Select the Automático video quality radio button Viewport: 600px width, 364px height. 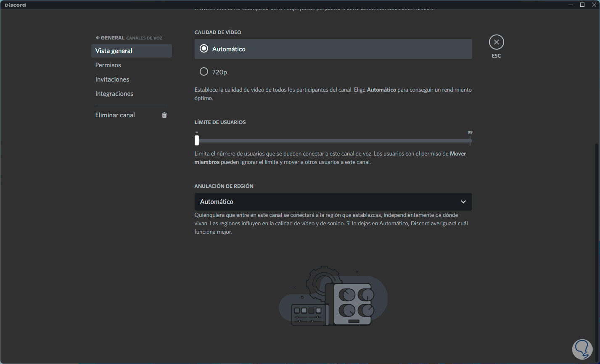coord(204,49)
